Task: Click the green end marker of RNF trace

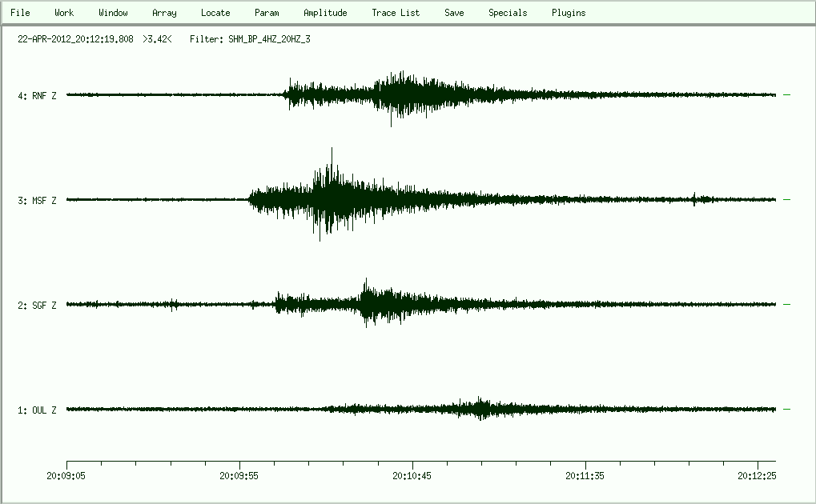Action: [786, 95]
